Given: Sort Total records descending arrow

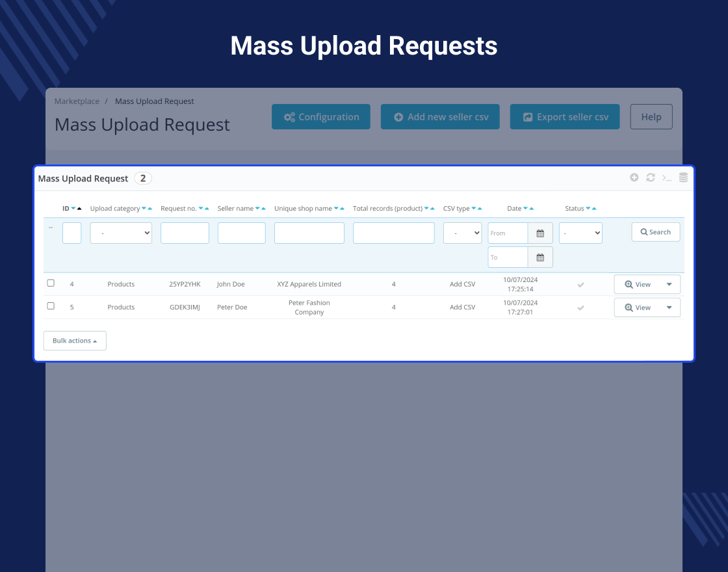Looking at the screenshot, I should [x=426, y=209].
